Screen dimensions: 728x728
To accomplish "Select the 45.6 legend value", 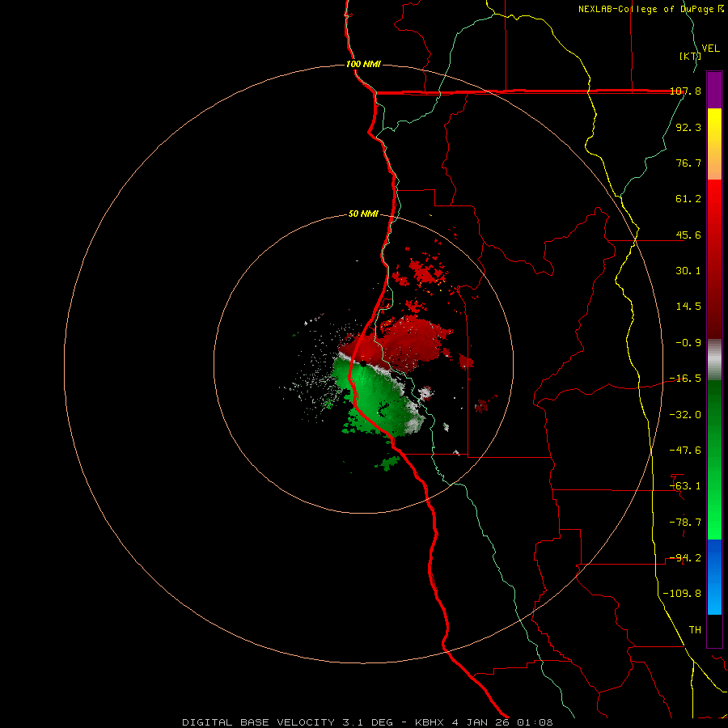I will [688, 235].
